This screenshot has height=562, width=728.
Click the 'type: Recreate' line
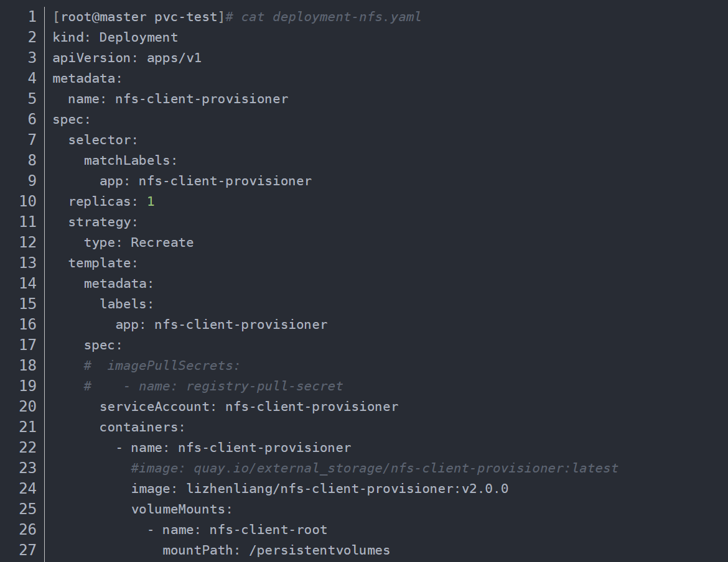click(139, 242)
